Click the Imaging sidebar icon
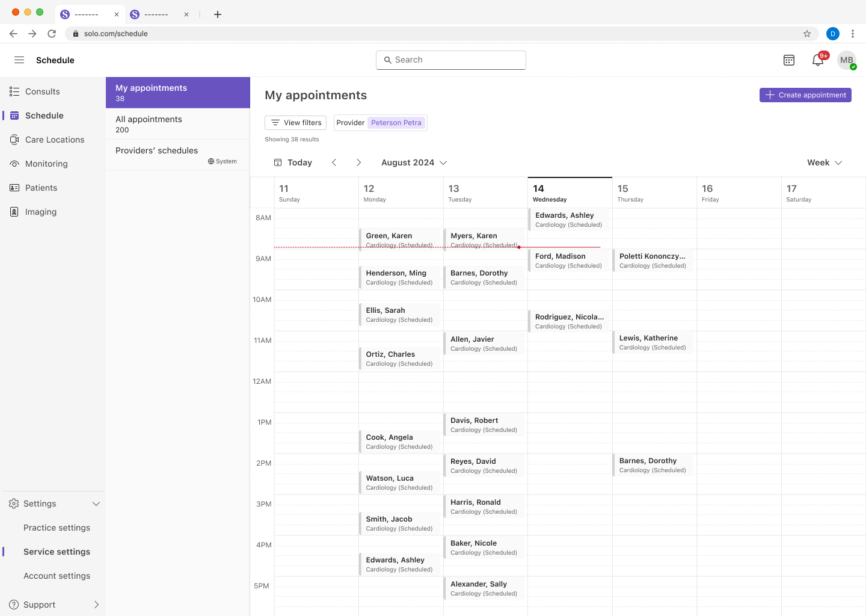 [x=14, y=212]
